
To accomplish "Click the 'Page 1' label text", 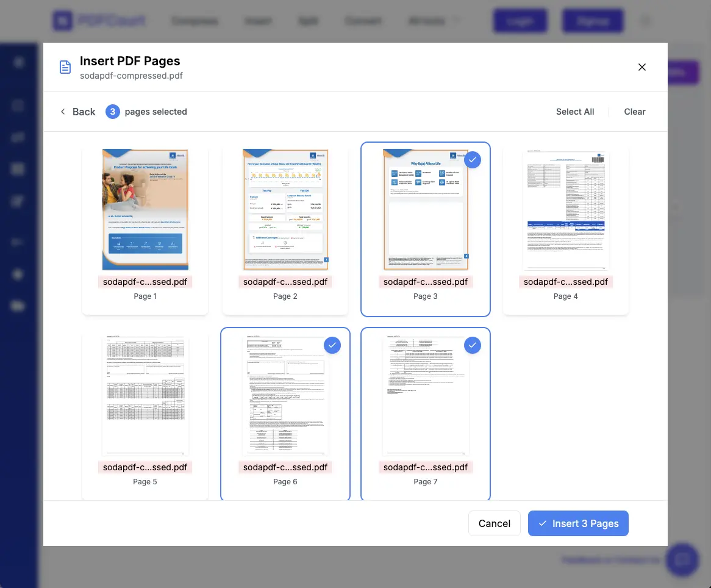I will pyautogui.click(x=145, y=296).
